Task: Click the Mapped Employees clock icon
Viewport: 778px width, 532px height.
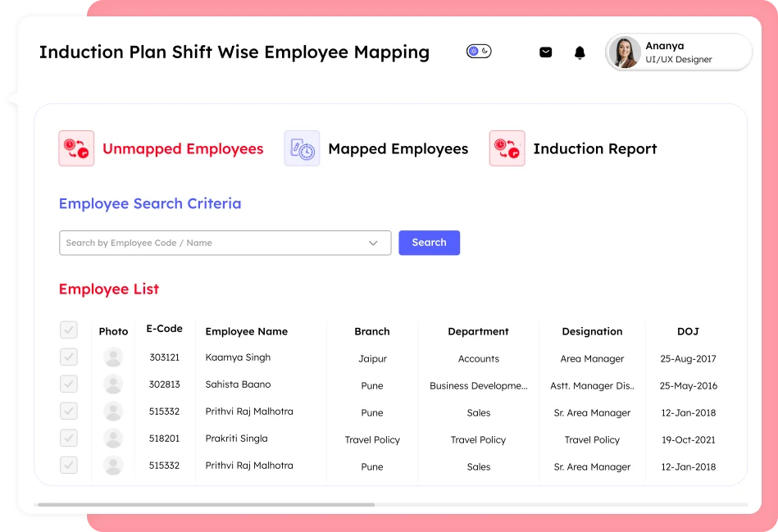Action: [302, 148]
